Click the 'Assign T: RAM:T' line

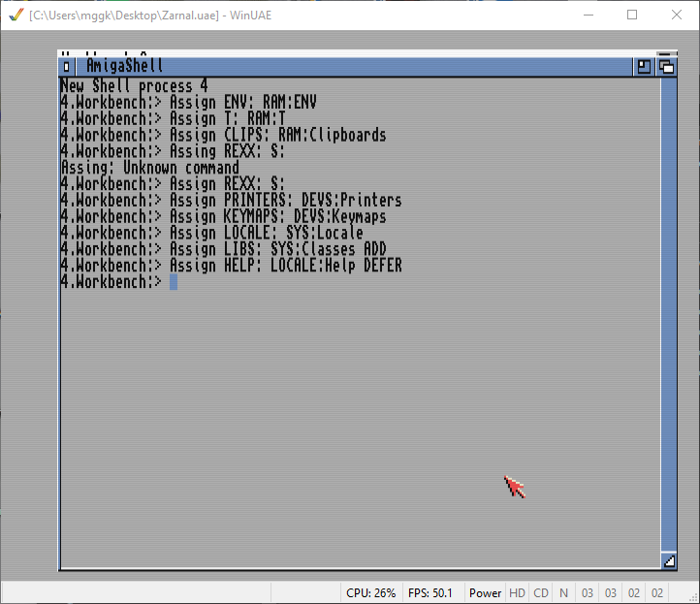[173, 118]
